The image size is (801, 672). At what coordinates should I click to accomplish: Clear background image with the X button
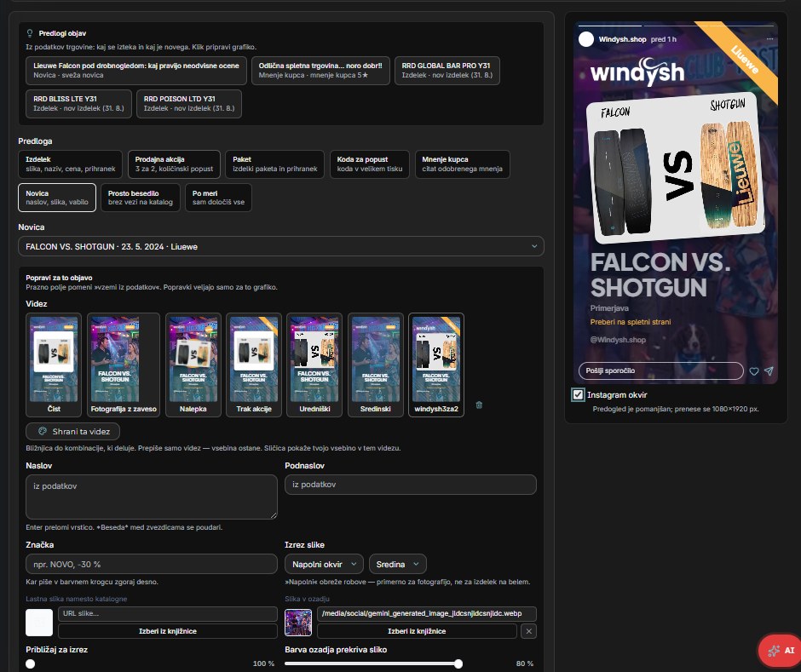point(528,631)
